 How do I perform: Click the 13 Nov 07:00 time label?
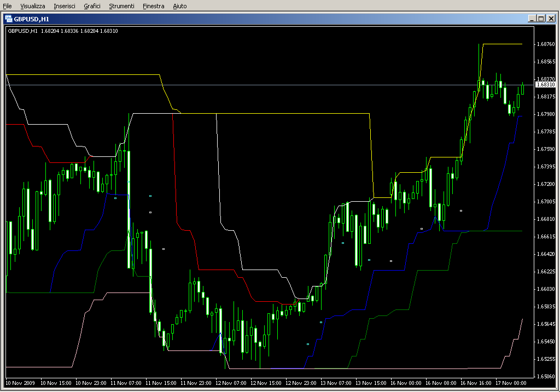[x=336, y=383]
